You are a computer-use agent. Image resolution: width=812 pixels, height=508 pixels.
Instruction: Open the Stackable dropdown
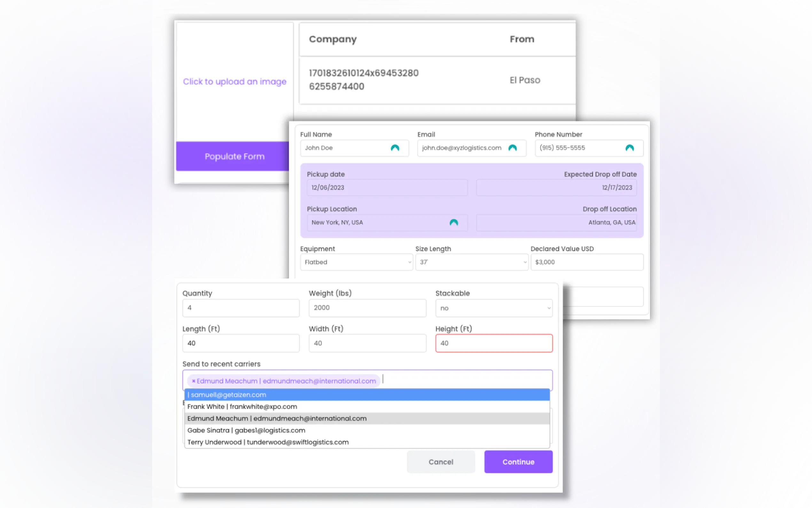click(x=494, y=308)
